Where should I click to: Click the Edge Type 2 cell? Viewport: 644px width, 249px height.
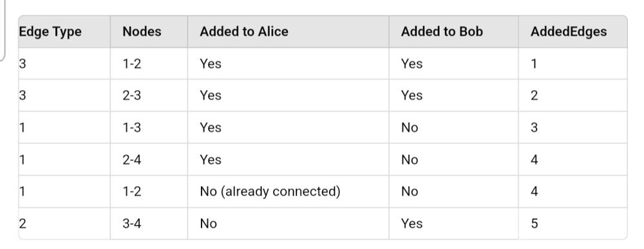point(64,223)
